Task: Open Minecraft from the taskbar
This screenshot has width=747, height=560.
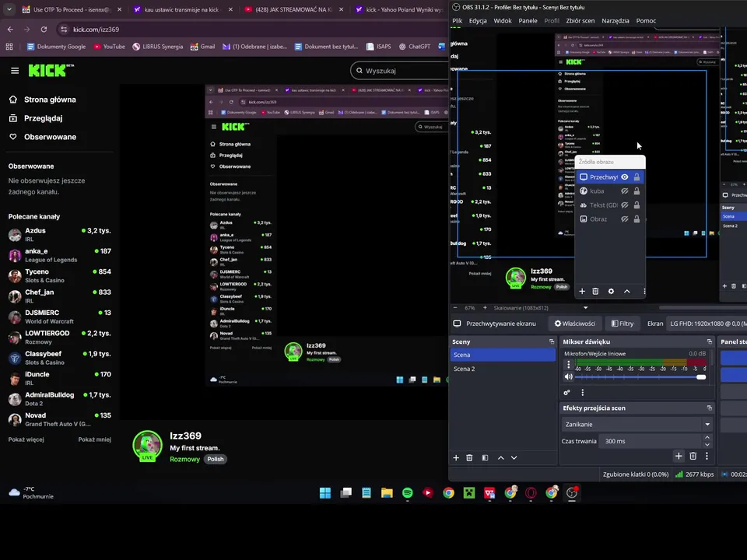Action: [x=469, y=493]
